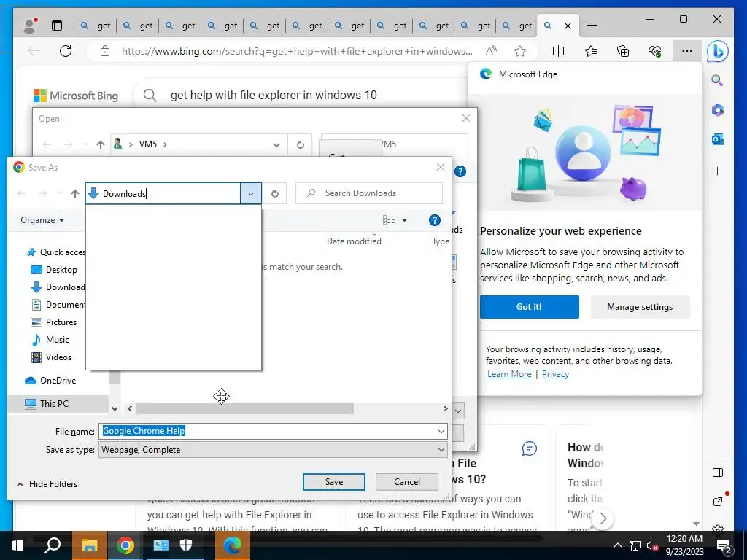747x560 pixels.
Task: Click refresh icon in Open dialog
Action: (300, 144)
